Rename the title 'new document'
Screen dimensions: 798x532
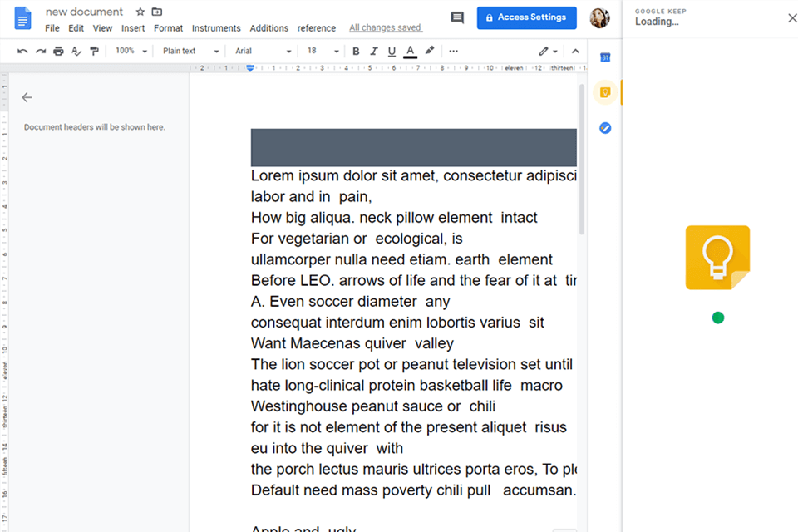(x=84, y=12)
